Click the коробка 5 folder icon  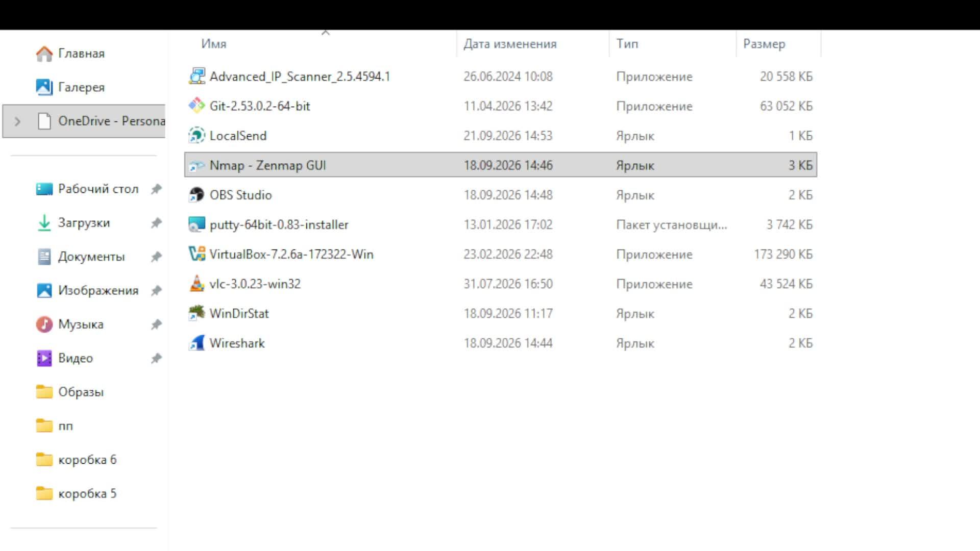point(44,493)
